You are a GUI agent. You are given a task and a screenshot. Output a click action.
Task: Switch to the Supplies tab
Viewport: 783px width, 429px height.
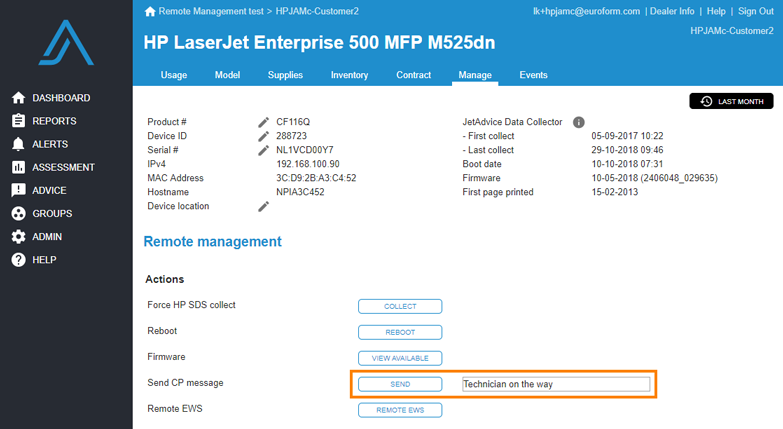point(285,75)
